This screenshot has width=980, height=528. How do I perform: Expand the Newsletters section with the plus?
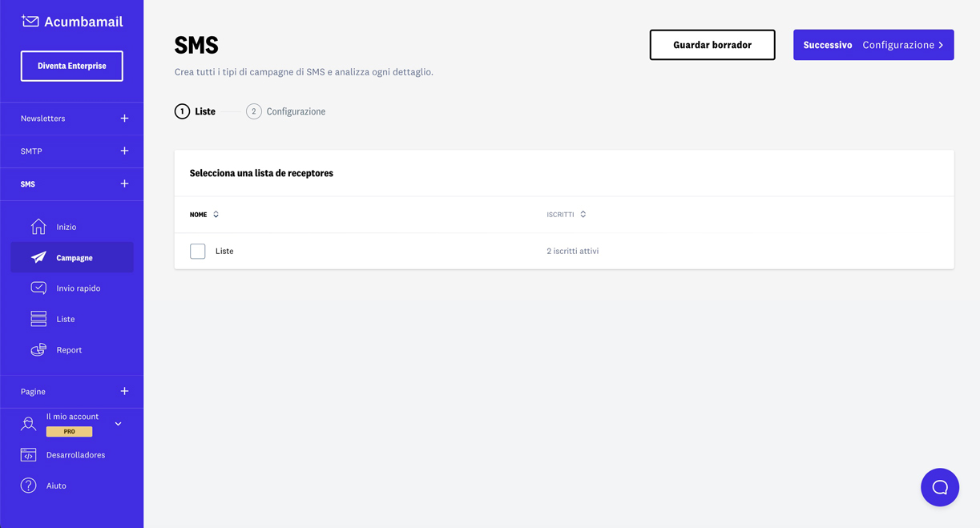[124, 118]
